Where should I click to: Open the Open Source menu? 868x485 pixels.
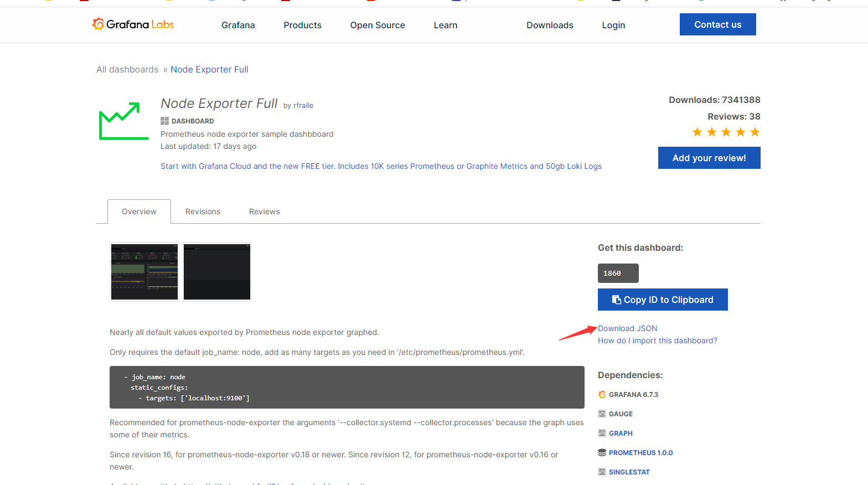(x=378, y=25)
